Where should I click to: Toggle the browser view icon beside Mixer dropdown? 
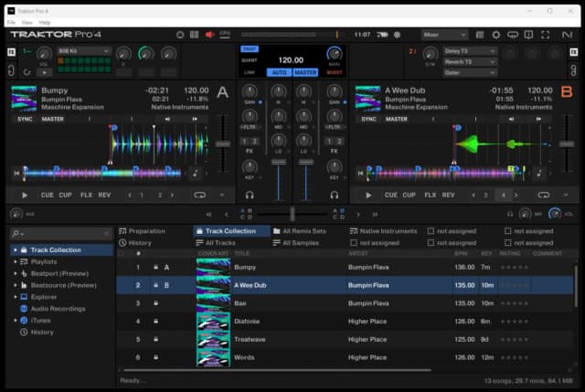(480, 35)
